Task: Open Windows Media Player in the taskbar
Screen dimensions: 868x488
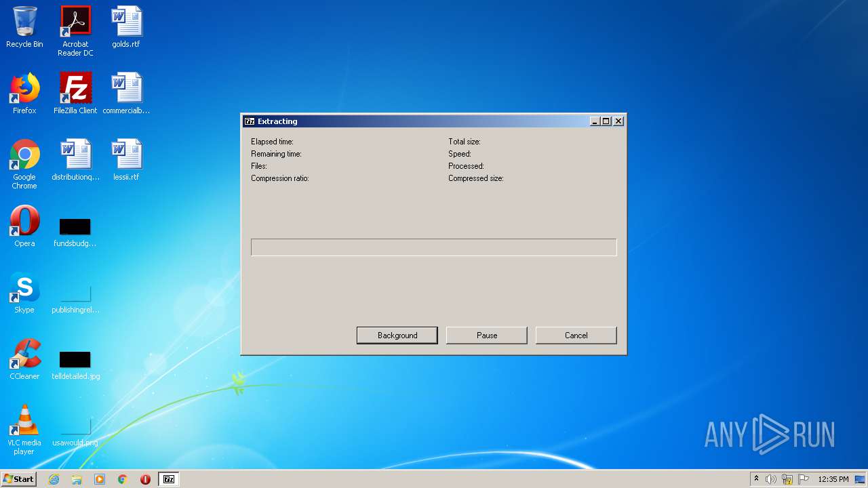Action: tap(100, 479)
